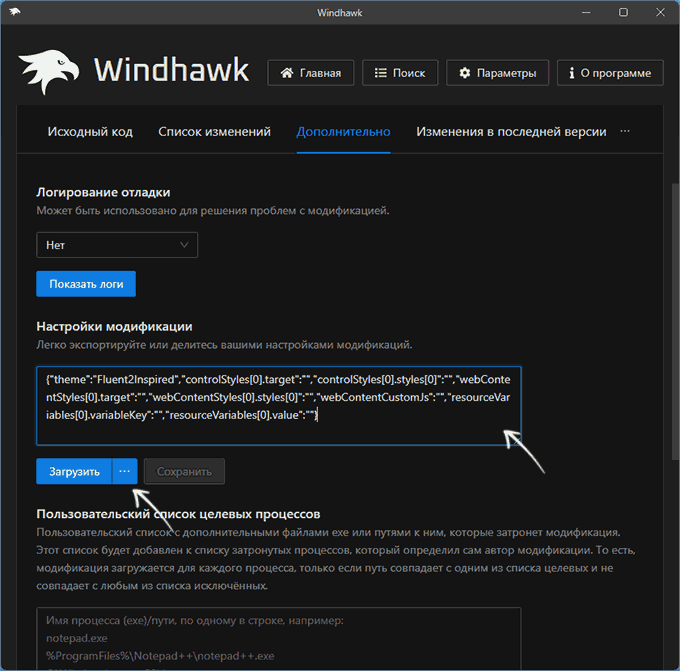The image size is (680, 671).
Task: Maximize the Windhawk window
Action: [623, 12]
